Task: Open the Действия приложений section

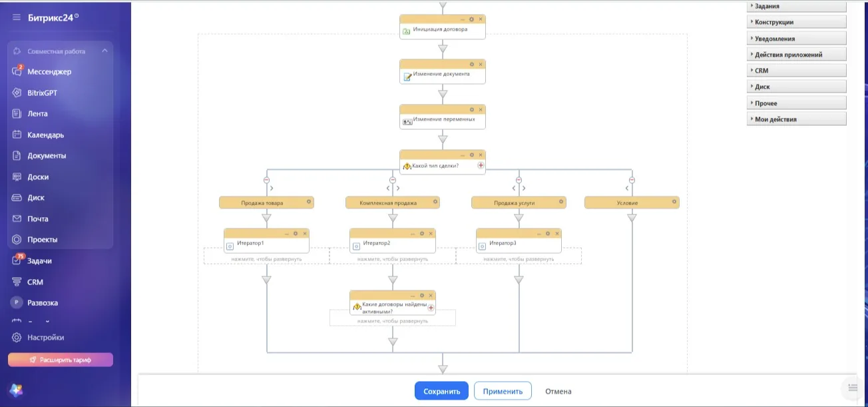Action: 797,55
